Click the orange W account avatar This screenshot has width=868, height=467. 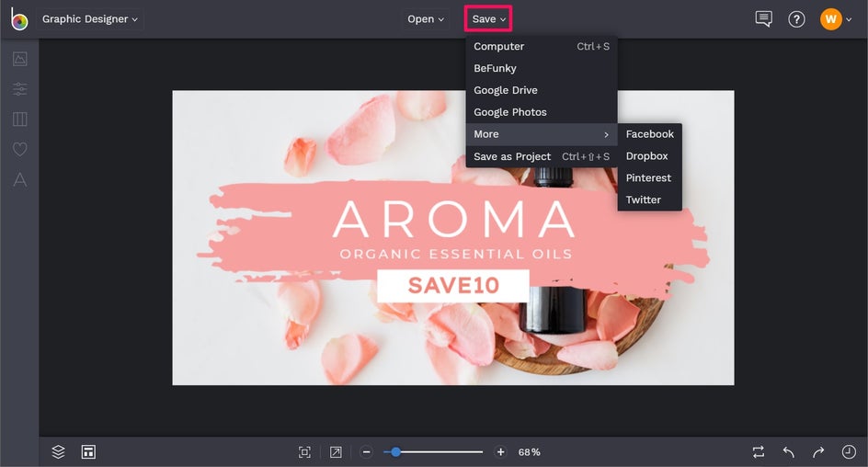pyautogui.click(x=831, y=19)
